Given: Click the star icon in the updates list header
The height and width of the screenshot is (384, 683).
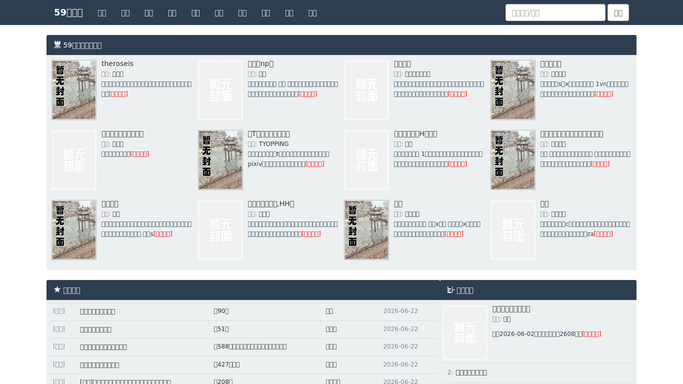Looking at the screenshot, I should tap(57, 290).
